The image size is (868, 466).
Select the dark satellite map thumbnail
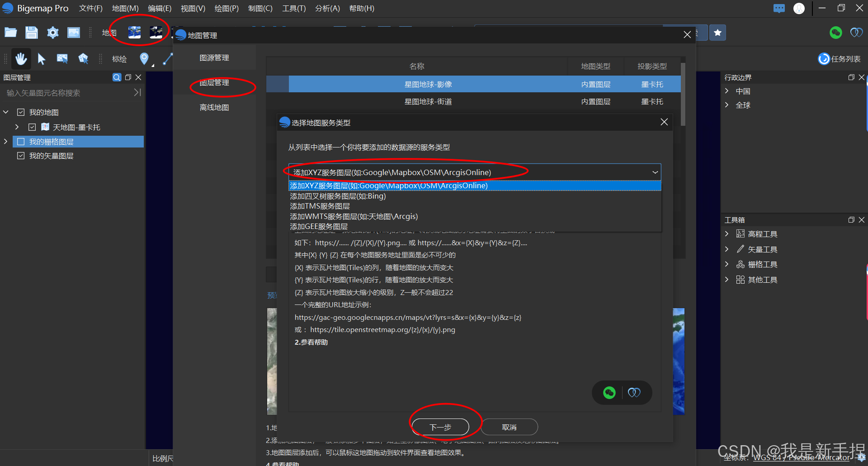[x=156, y=32]
